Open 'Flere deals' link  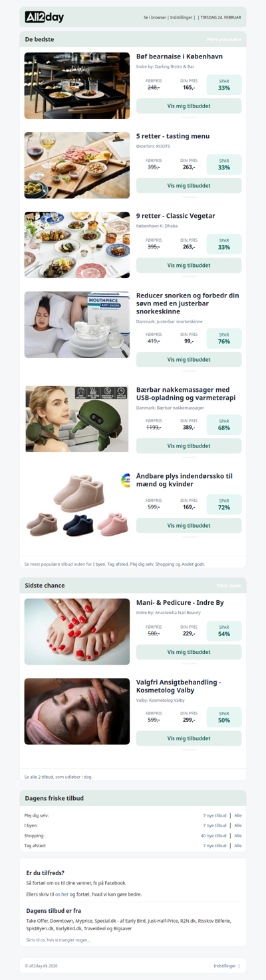tap(229, 586)
